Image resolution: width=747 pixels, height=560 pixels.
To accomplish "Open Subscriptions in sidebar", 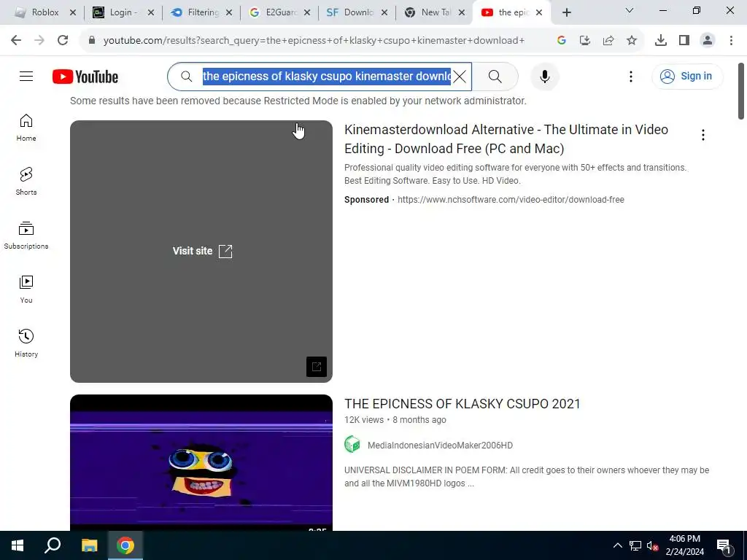I will [x=26, y=236].
